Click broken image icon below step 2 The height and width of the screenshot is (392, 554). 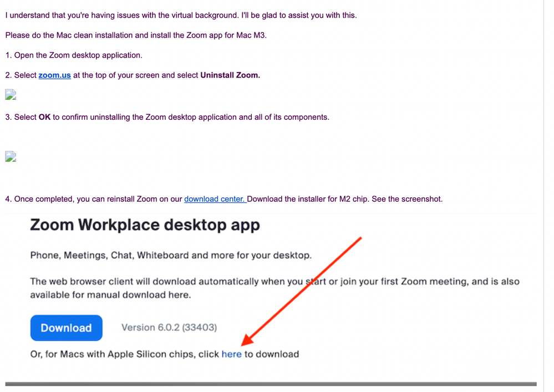coord(11,95)
